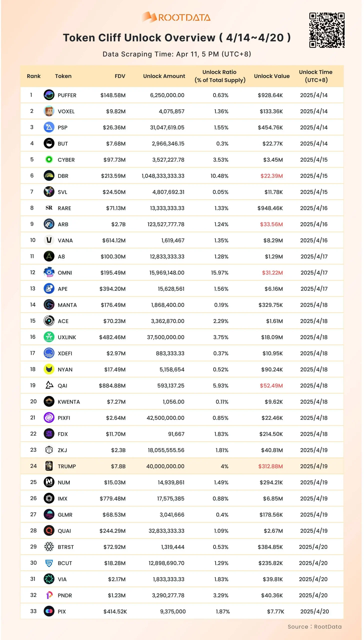
Task: Click the Unlock Amount column header
Action: point(164,76)
